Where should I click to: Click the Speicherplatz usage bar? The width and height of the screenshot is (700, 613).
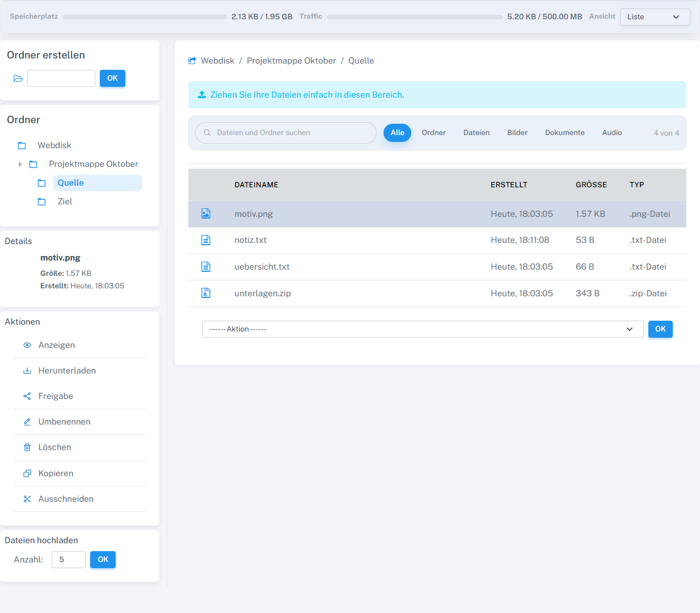(x=145, y=17)
